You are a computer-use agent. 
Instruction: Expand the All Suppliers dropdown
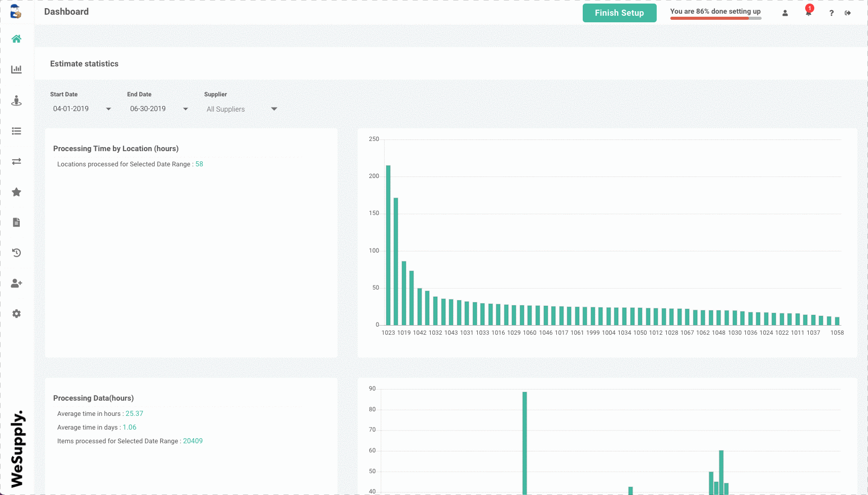242,109
